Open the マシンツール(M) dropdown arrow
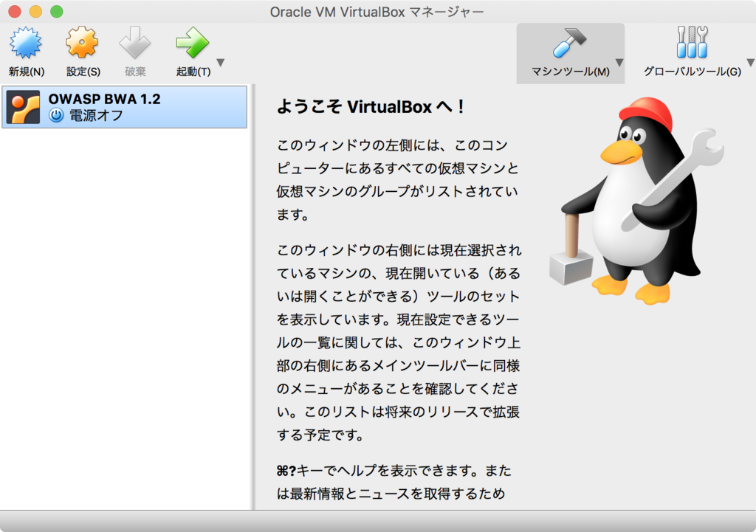 (x=619, y=63)
